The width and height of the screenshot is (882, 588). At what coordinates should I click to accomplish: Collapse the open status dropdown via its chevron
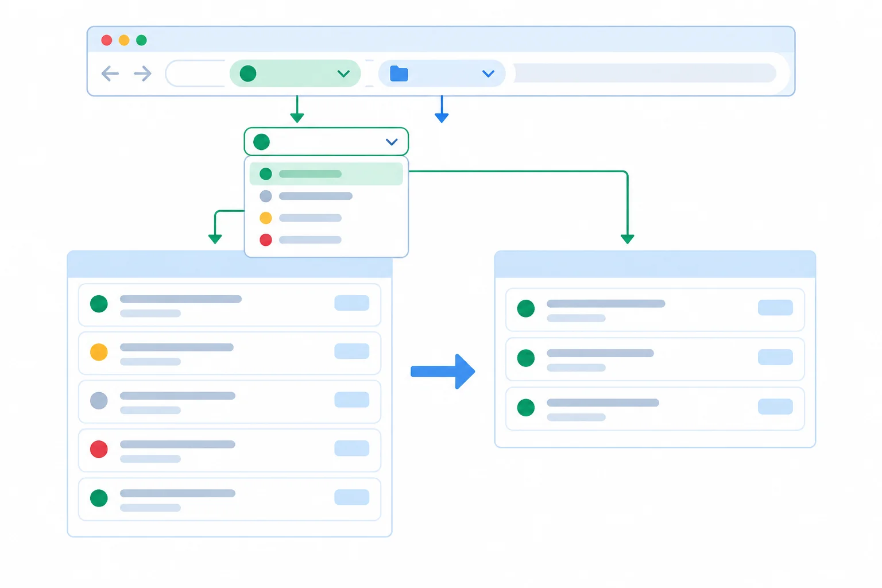point(392,142)
